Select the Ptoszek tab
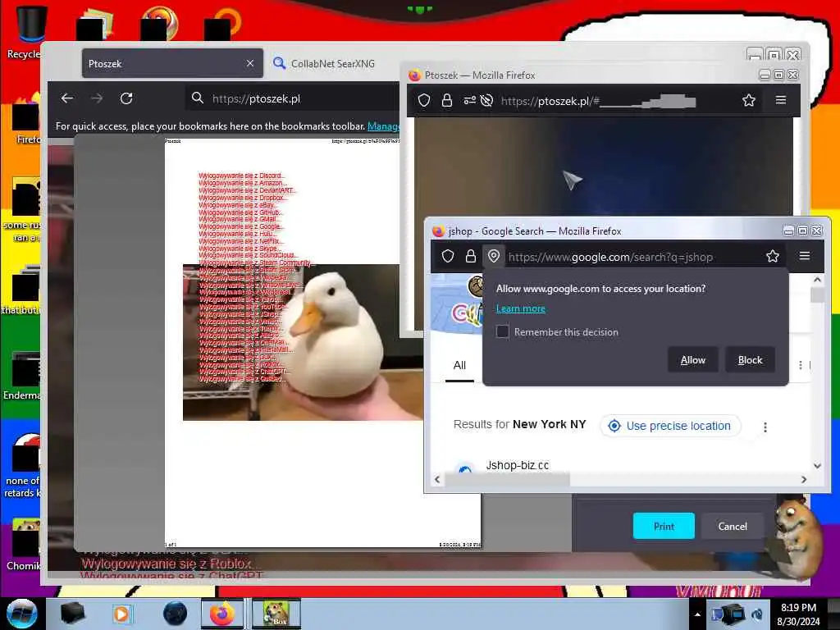The height and width of the screenshot is (630, 840). click(x=172, y=63)
